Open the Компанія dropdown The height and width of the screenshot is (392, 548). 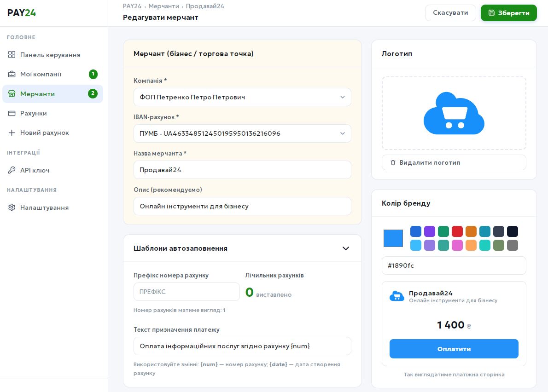[x=242, y=97]
